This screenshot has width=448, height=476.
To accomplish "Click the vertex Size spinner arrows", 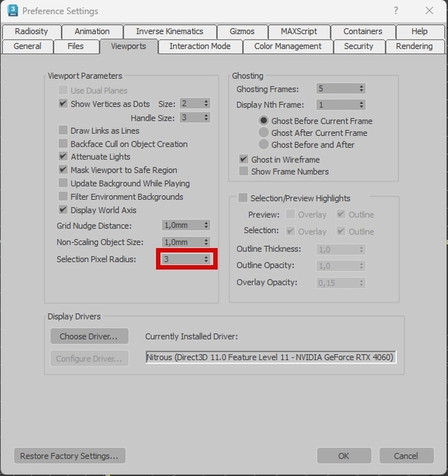I will [x=206, y=103].
